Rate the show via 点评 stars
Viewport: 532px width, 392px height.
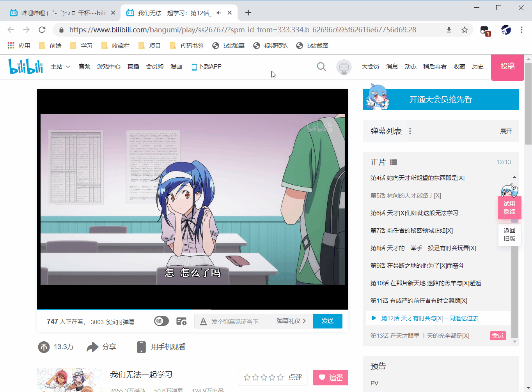click(x=273, y=378)
